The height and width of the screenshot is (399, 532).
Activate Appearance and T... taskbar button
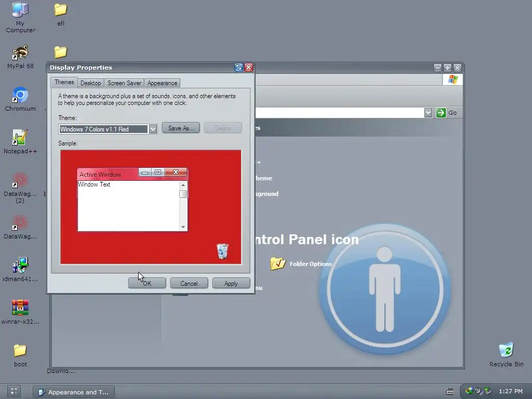[x=74, y=392]
